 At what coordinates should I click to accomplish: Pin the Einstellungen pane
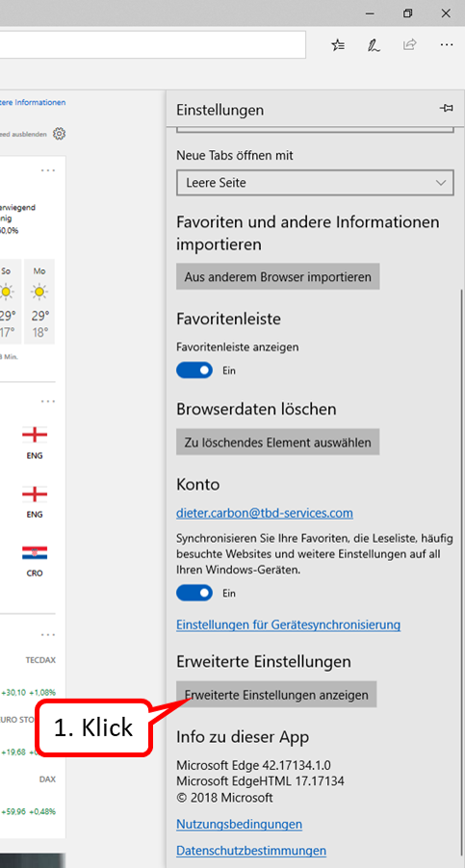pos(446,109)
